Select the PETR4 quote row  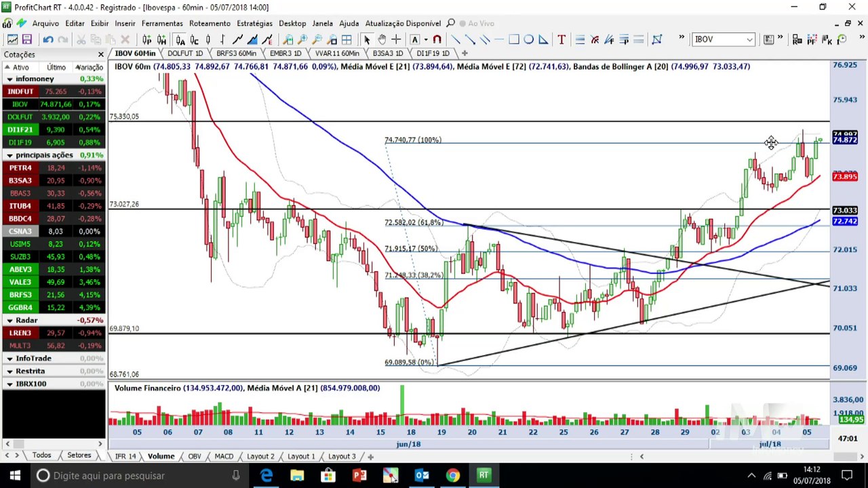click(x=53, y=167)
